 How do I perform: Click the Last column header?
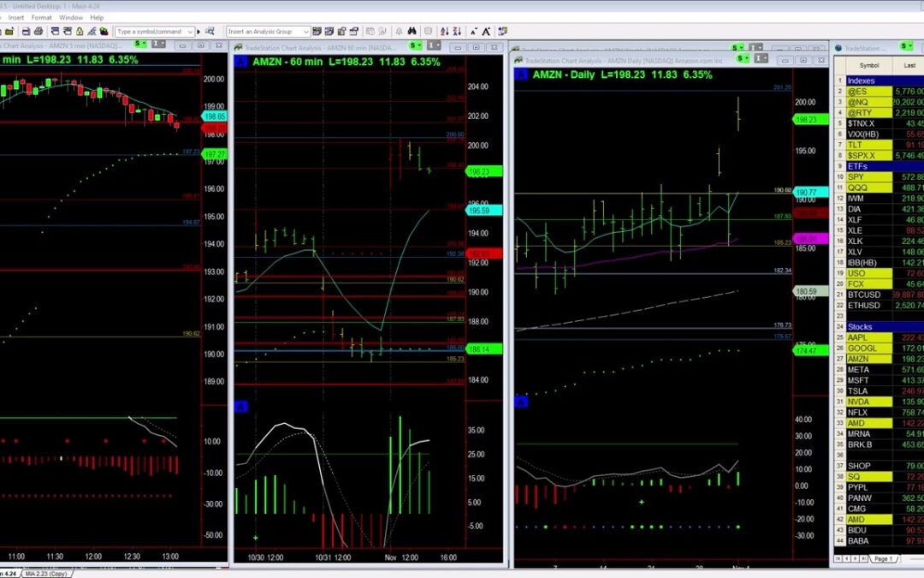[909, 65]
